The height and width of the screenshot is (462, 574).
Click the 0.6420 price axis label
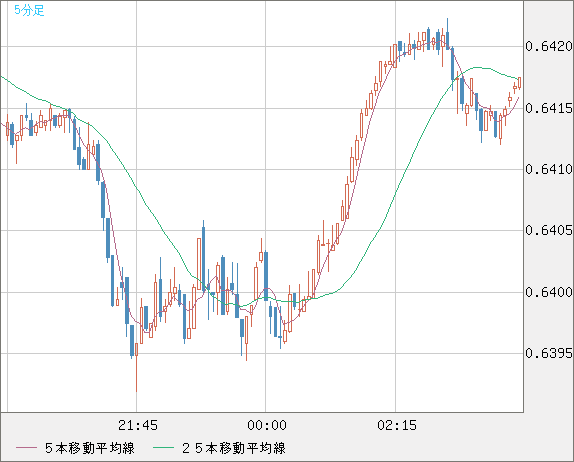tap(549, 46)
